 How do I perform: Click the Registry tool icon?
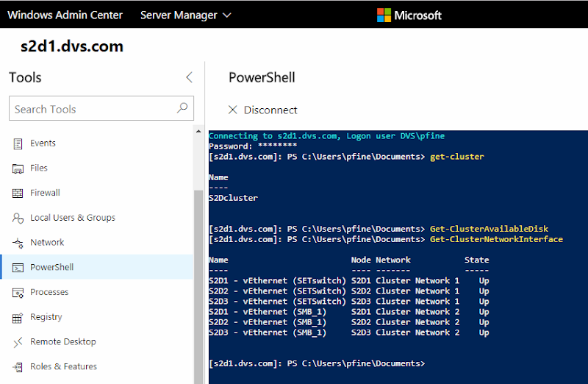pos(18,318)
